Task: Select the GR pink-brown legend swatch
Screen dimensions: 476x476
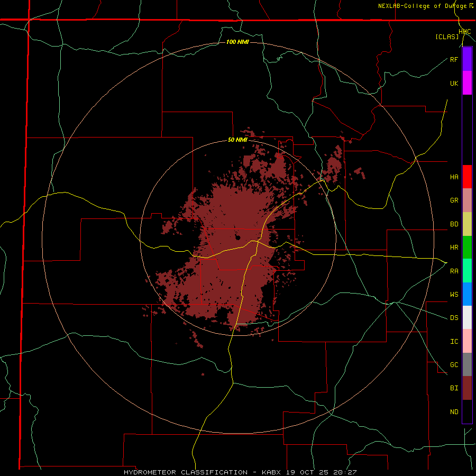Action: tap(467, 200)
